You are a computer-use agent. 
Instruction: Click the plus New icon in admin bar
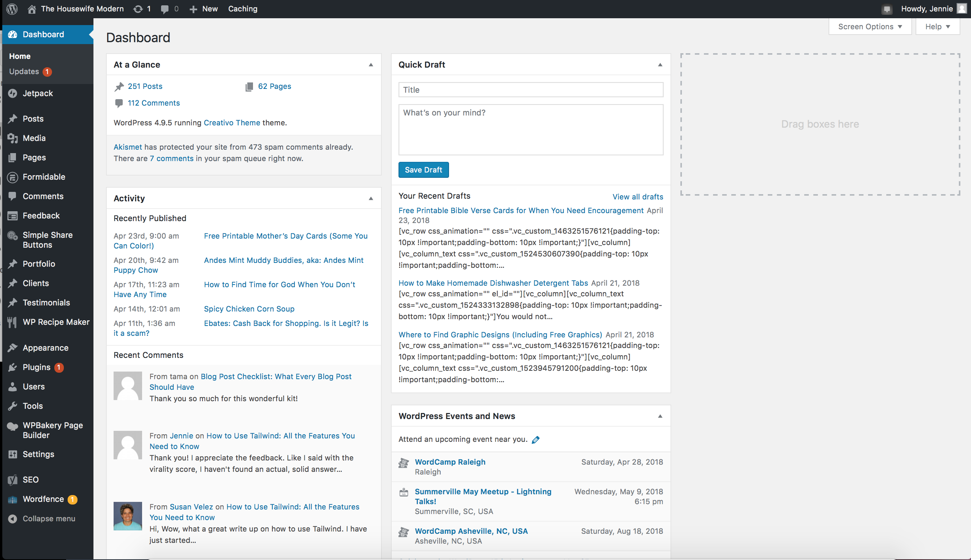click(193, 9)
